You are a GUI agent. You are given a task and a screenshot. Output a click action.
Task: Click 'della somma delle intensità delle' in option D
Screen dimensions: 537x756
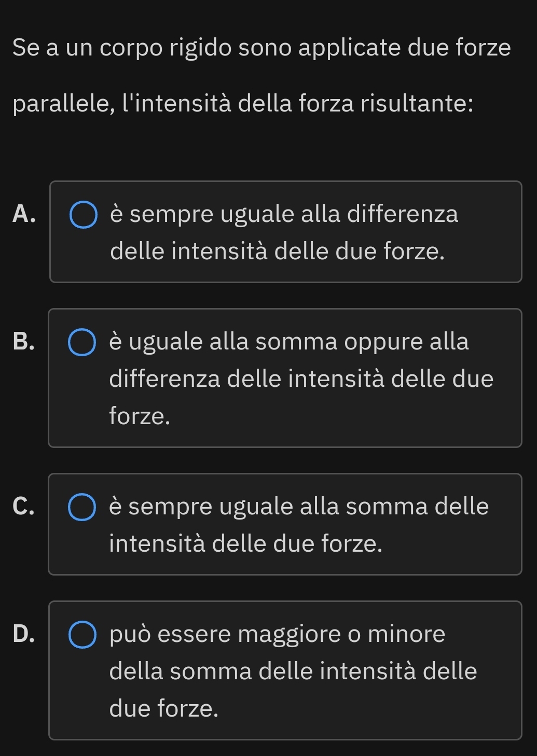pyautogui.click(x=293, y=671)
